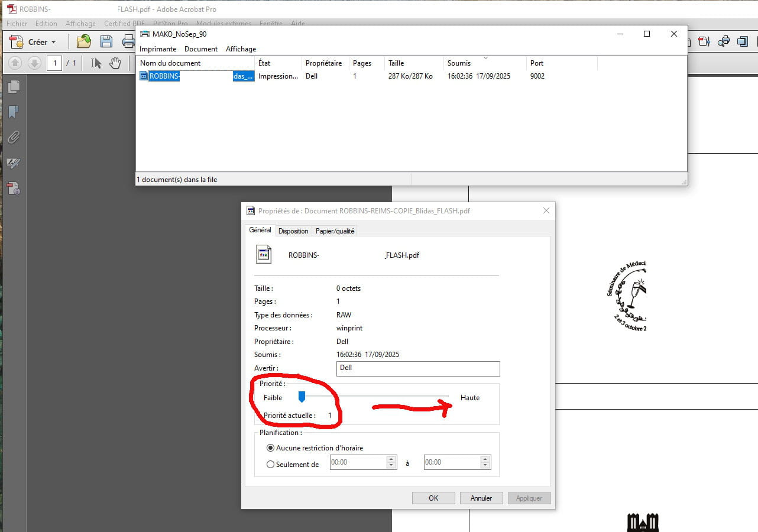
Task: Click the 16:02:36 17/09/2025 queue cell
Action: [479, 76]
